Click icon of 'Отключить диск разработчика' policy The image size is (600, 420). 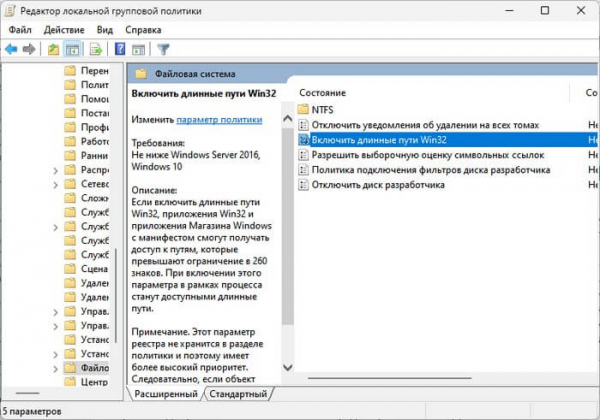(x=303, y=184)
